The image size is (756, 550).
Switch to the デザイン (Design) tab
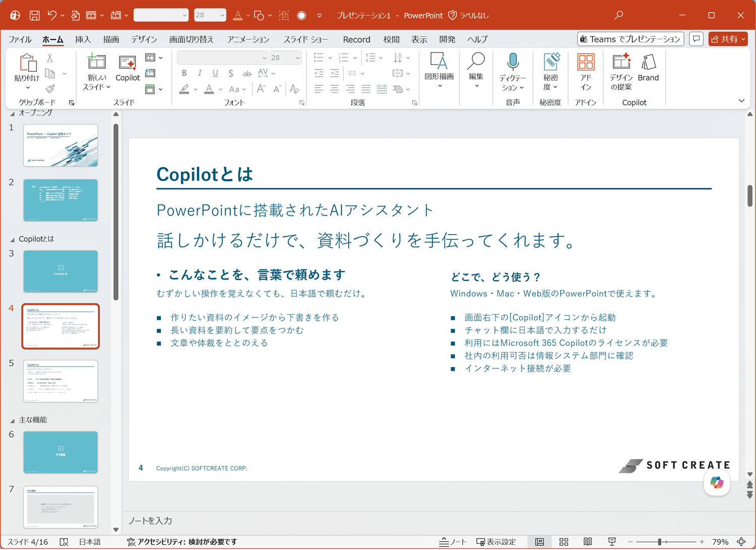pos(144,39)
